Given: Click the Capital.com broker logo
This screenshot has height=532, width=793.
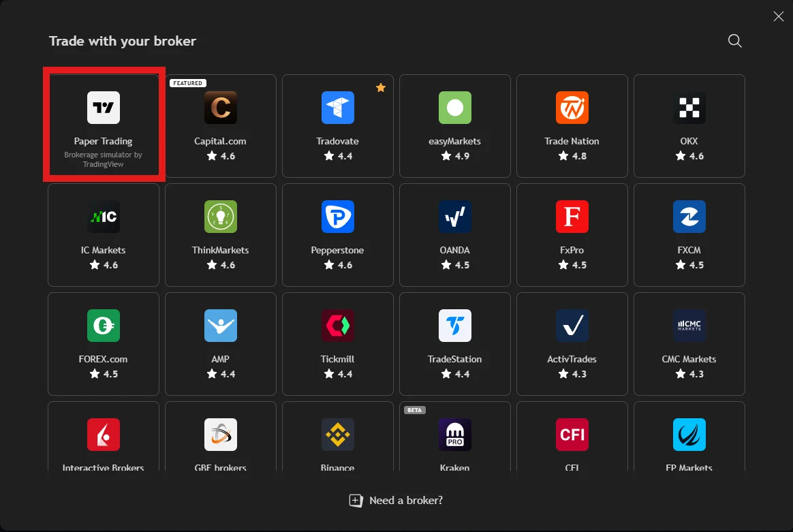Looking at the screenshot, I should 221,108.
